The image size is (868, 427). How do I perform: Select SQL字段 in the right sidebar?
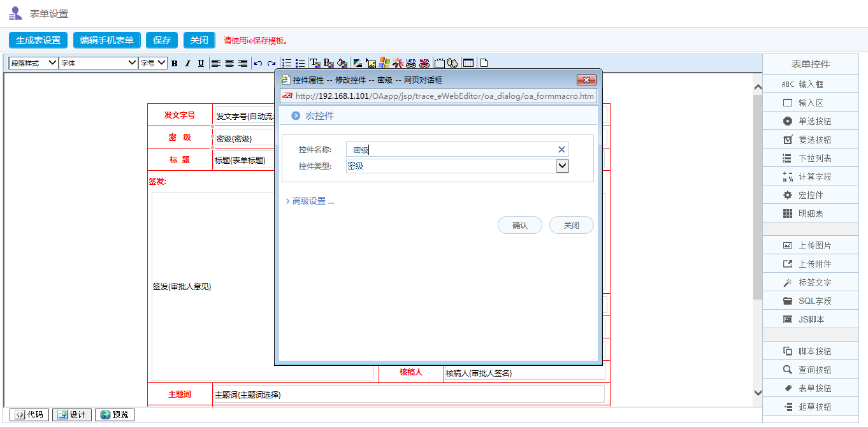pos(810,300)
